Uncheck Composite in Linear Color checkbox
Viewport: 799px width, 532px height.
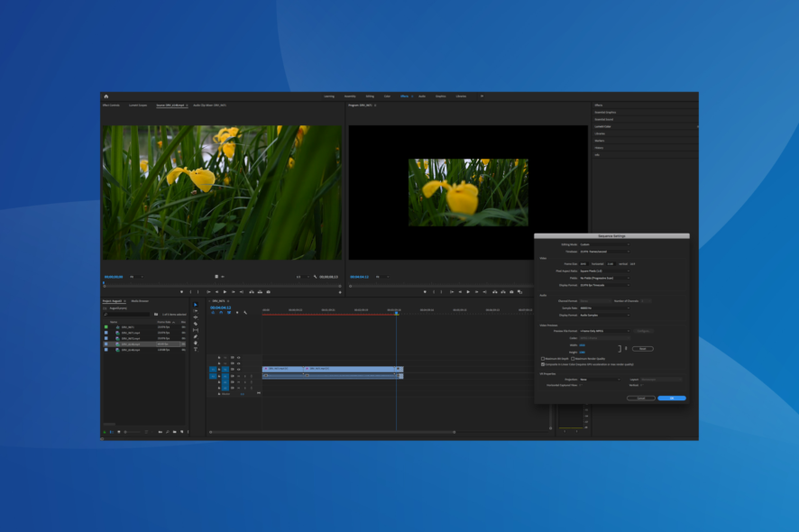pyautogui.click(x=543, y=364)
